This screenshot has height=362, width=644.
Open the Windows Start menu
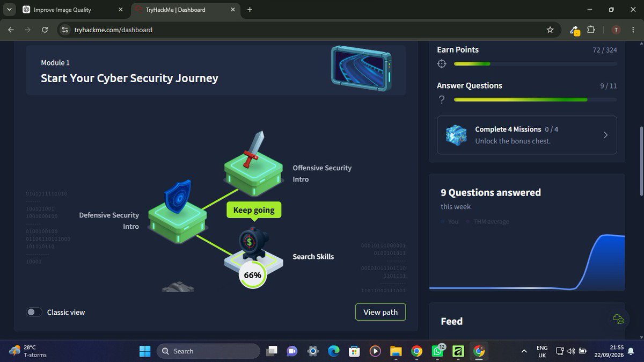click(x=145, y=351)
